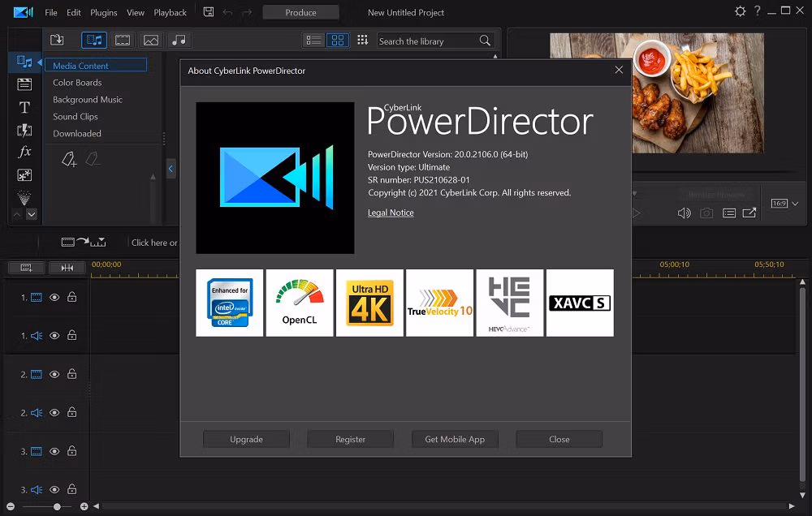Lock video track 1

(72, 297)
